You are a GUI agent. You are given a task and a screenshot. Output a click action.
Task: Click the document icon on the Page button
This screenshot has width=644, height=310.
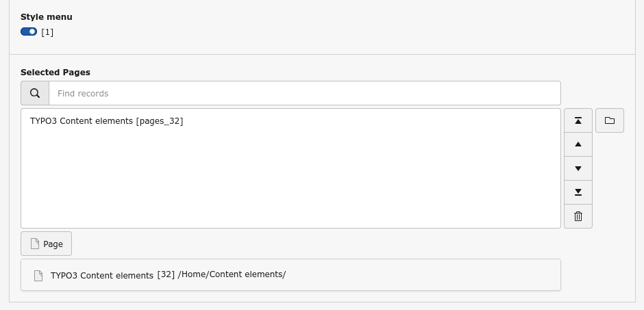click(35, 244)
